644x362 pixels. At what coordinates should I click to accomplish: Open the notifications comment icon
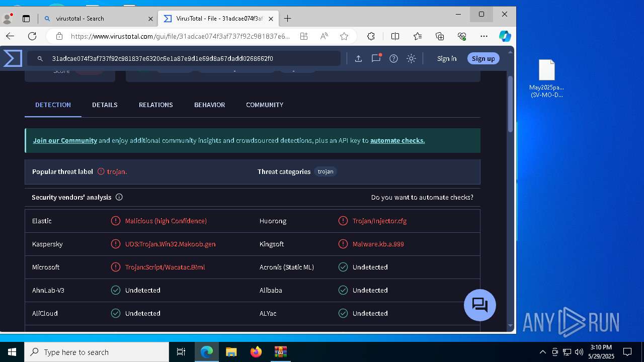(376, 58)
